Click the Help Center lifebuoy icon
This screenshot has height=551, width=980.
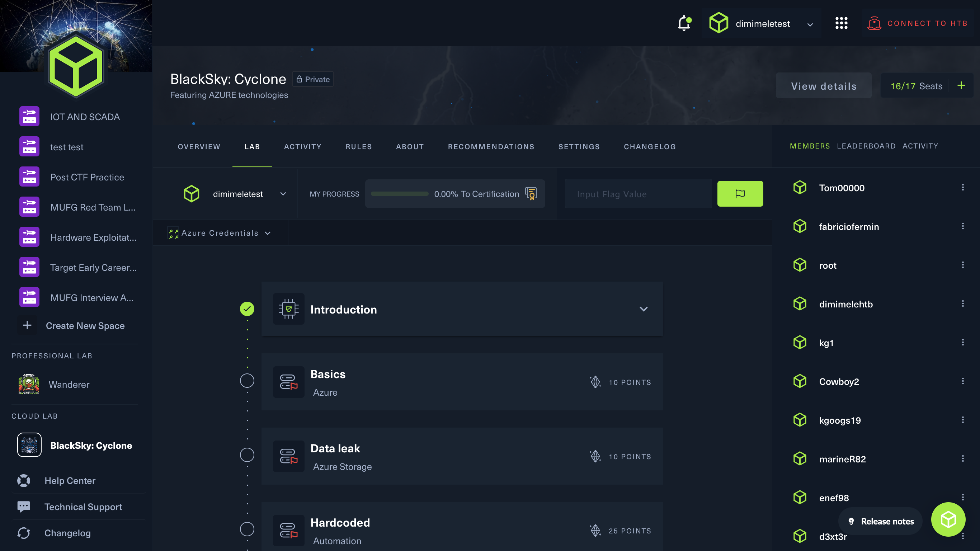tap(24, 481)
